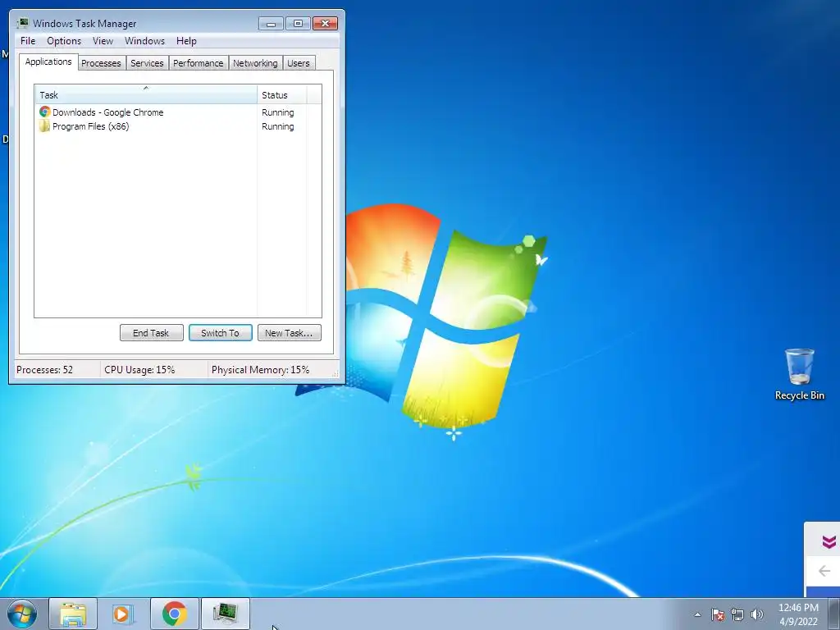The image size is (840, 630).
Task: Select the Program Files (x86) folder icon
Action: pyautogui.click(x=44, y=126)
